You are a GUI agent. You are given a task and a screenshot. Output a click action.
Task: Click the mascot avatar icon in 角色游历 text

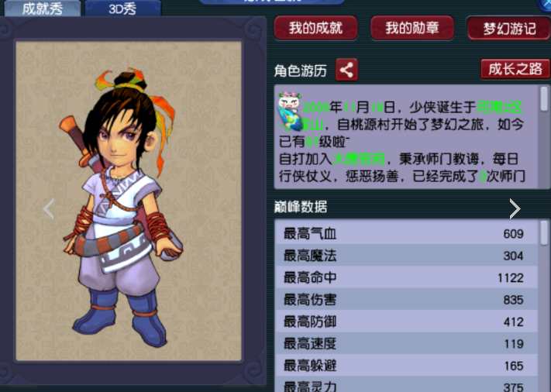291,111
